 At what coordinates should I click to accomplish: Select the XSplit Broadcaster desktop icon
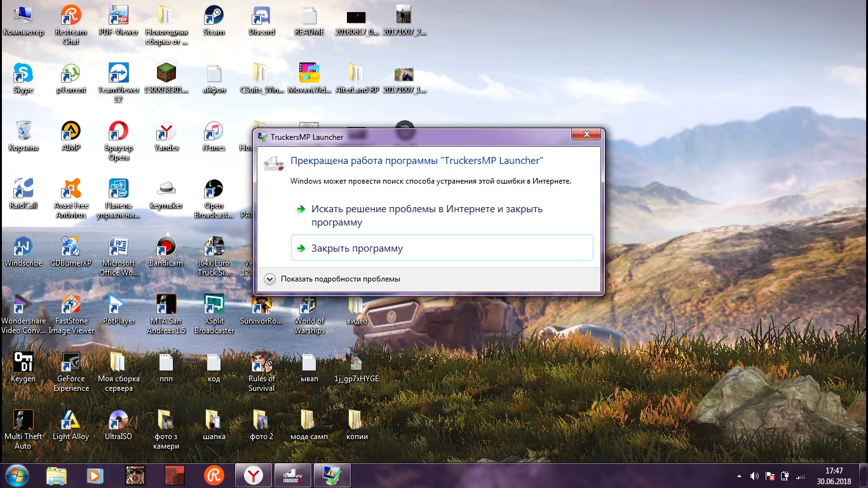click(214, 315)
